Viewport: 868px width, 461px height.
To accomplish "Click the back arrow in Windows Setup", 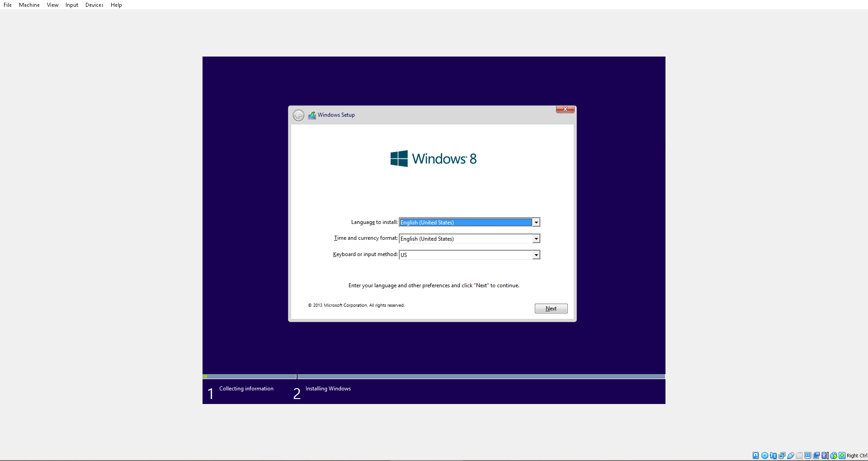I will (x=298, y=115).
